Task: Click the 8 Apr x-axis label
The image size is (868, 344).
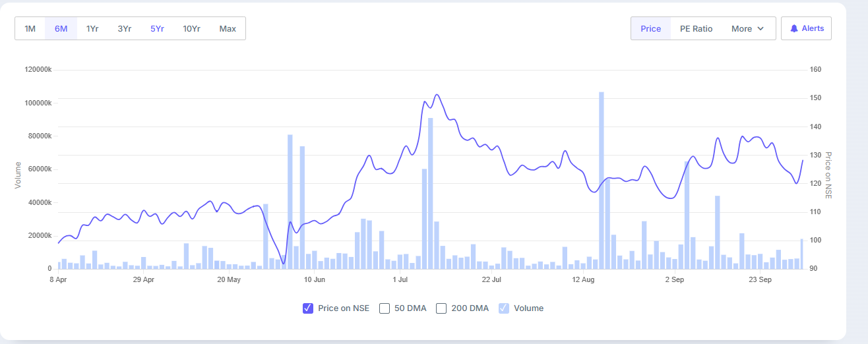Action: (58, 279)
